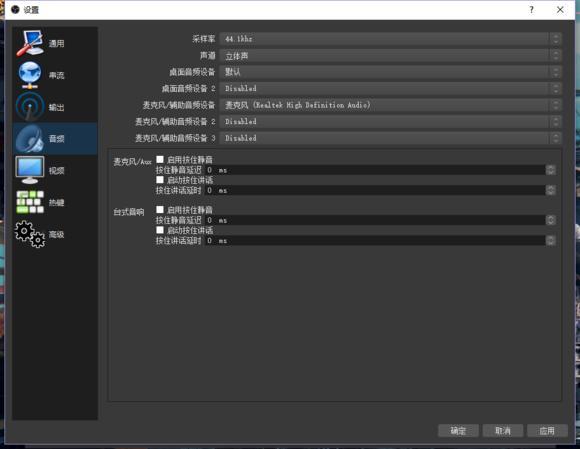Select the 串流 stream globe icon
This screenshot has height=449, width=580.
click(30, 75)
